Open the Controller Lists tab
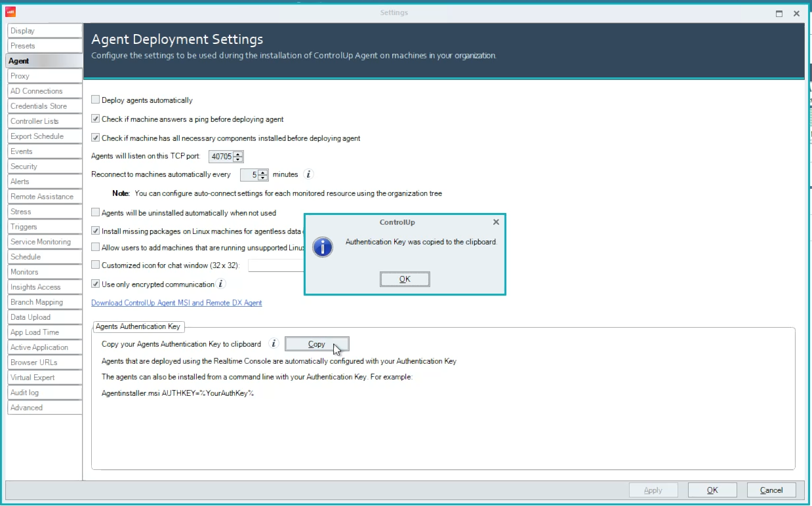 click(x=44, y=121)
